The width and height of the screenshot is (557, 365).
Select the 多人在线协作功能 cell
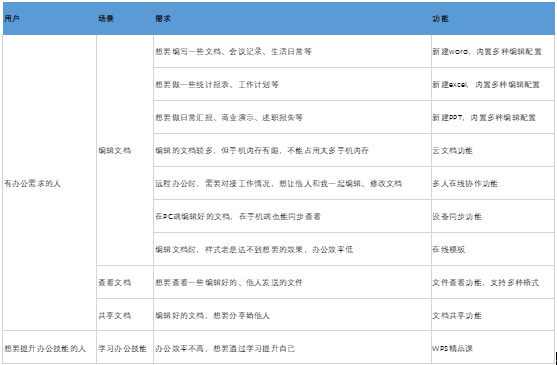[493, 183]
